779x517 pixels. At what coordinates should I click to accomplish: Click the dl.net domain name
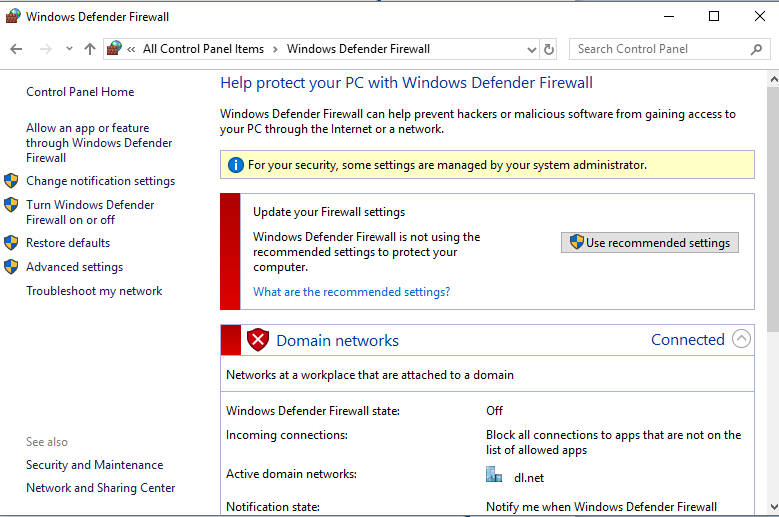529,478
